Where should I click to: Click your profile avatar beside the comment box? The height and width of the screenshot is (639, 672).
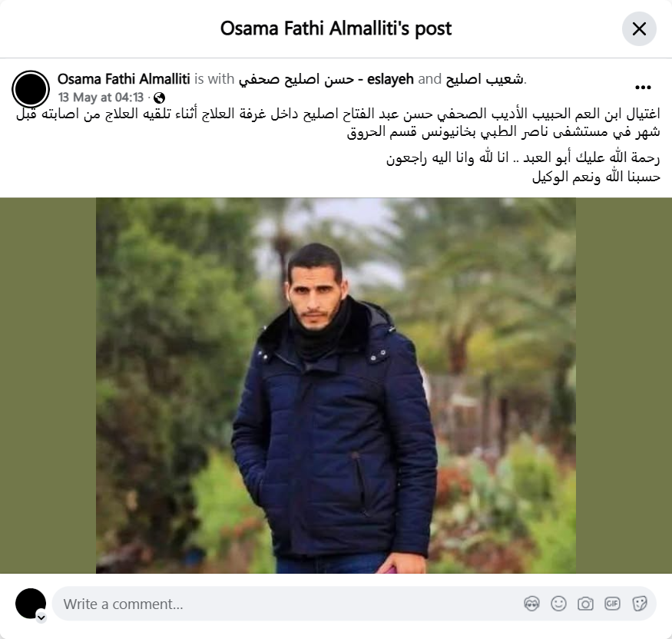point(31,604)
